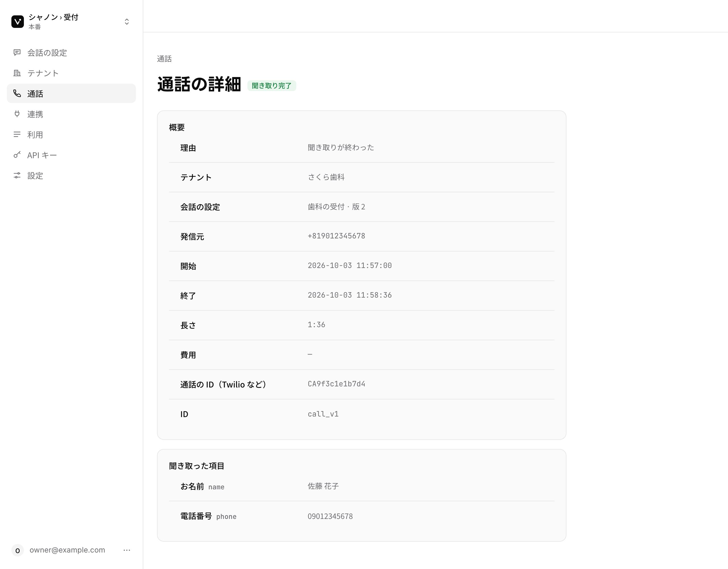728x569 pixels.
Task: Click the plug icon beside 連携
Action: point(17,114)
